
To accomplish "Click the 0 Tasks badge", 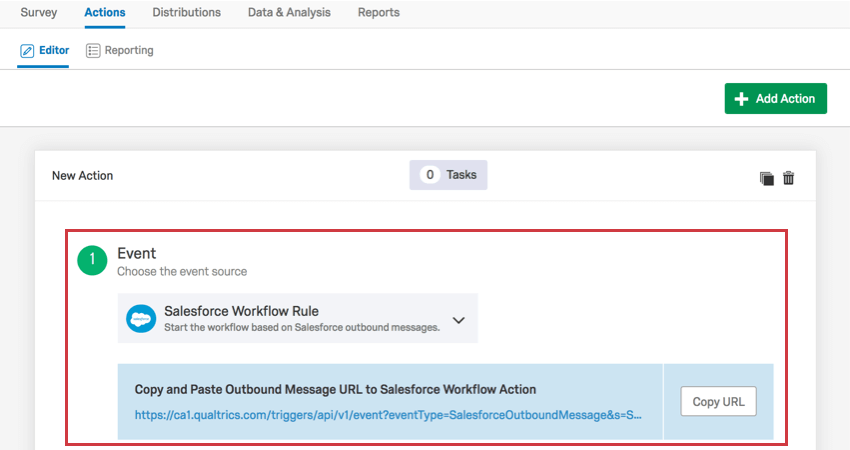I will tap(448, 175).
